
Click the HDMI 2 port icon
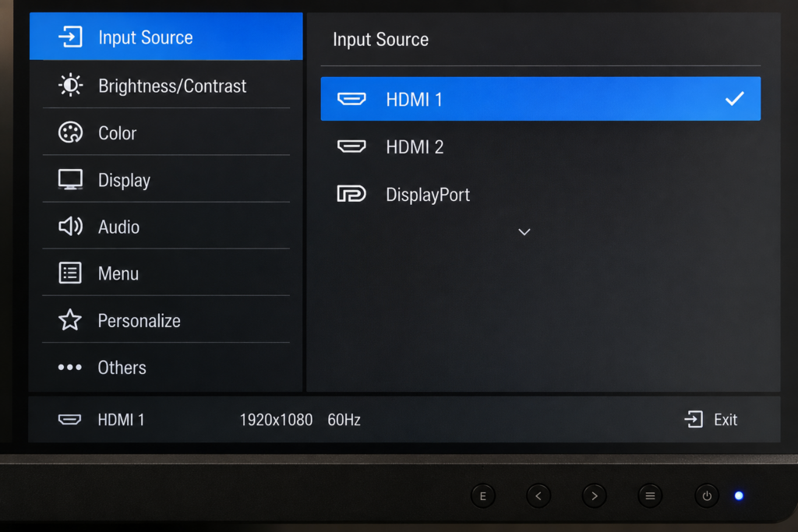pyautogui.click(x=351, y=146)
